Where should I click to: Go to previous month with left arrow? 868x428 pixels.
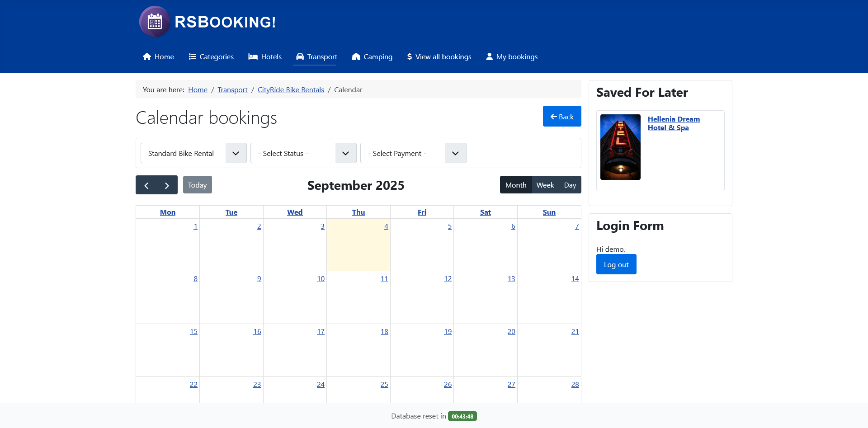pos(146,185)
